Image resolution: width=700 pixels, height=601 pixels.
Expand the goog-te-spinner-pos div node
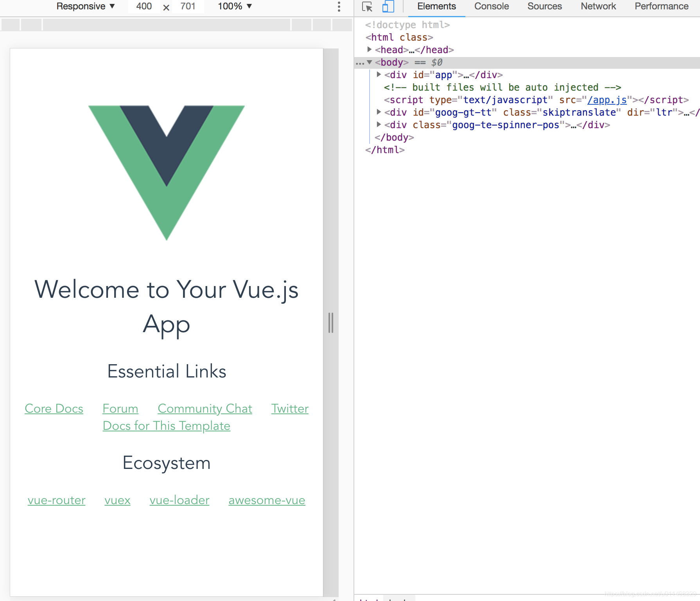[379, 124]
